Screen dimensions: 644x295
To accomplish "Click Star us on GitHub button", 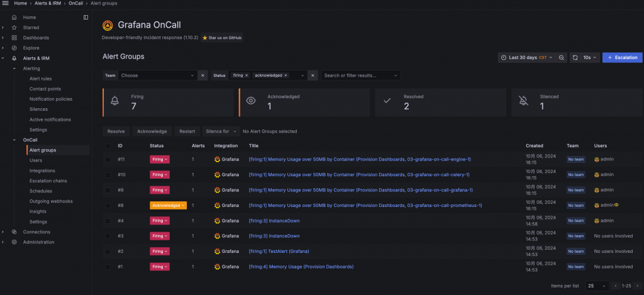I will coord(222,38).
